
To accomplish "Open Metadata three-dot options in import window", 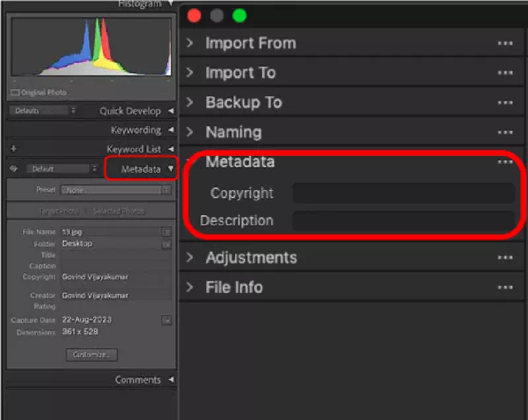I will click(505, 162).
